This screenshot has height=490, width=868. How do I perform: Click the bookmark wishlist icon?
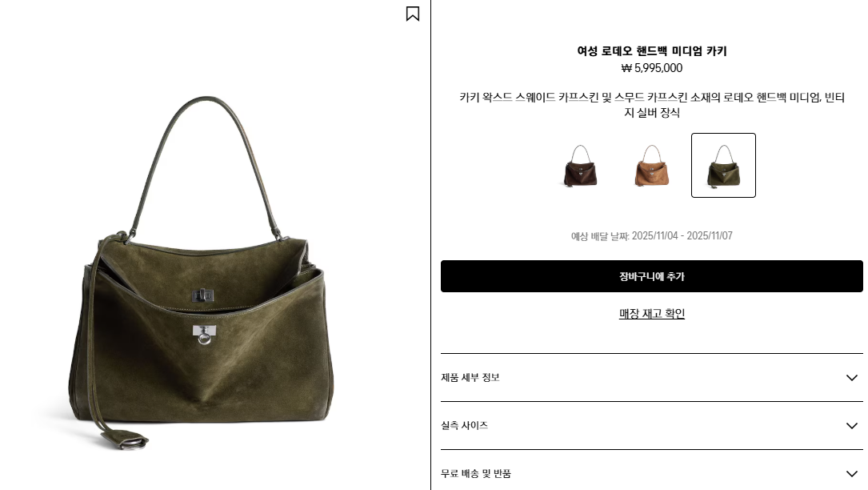pos(413,14)
